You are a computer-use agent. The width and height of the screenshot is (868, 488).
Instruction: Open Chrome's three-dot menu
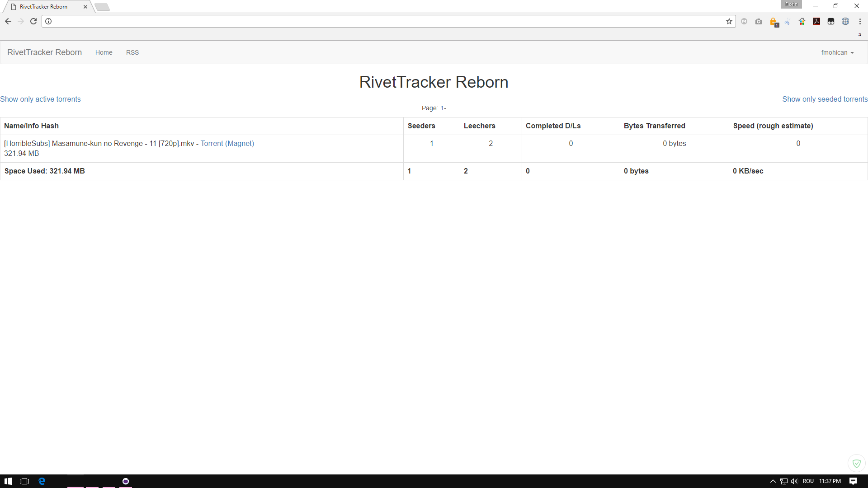click(860, 21)
